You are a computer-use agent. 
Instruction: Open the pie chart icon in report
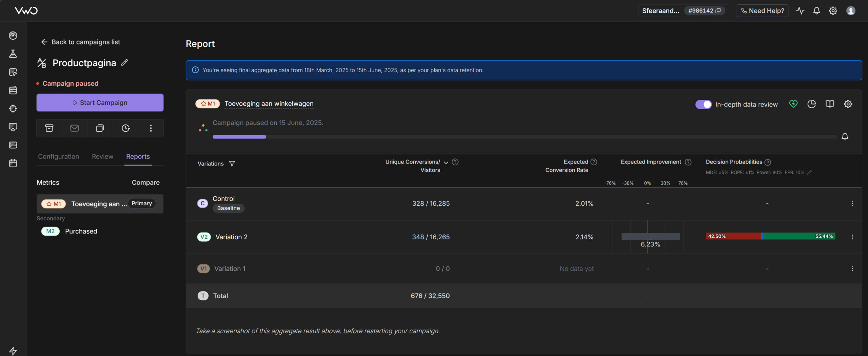point(811,104)
